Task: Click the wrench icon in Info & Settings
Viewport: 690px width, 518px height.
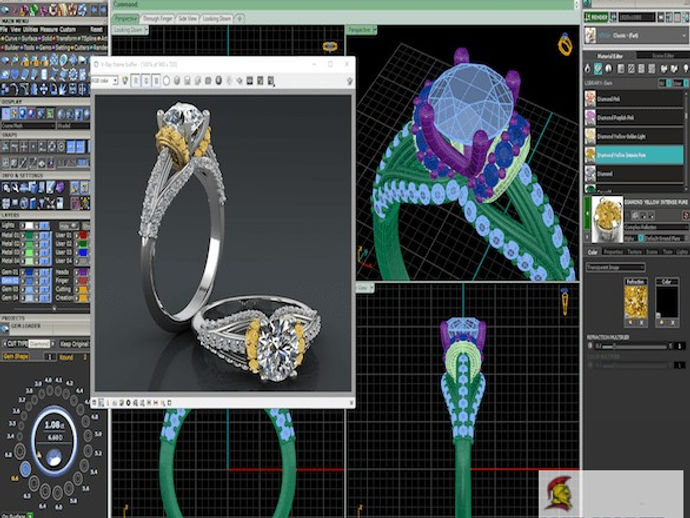Action: click(15, 188)
